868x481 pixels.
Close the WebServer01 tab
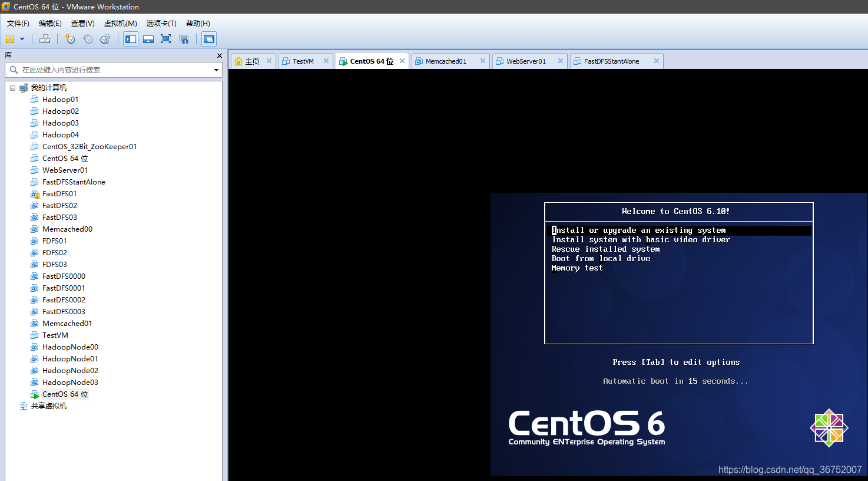point(561,61)
